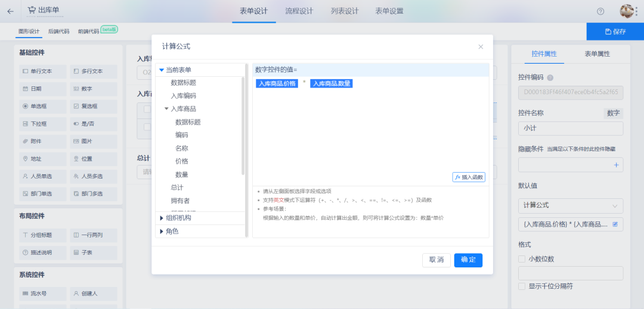Switch to 表单属性 panel tab
Viewport: 644px width, 309px height.
[597, 54]
